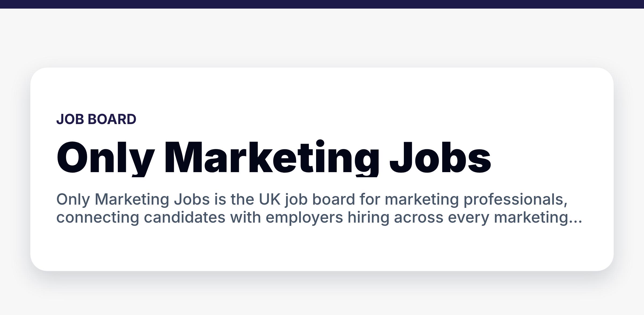Click "Only Marketing Jobs" starting the description

(133, 200)
